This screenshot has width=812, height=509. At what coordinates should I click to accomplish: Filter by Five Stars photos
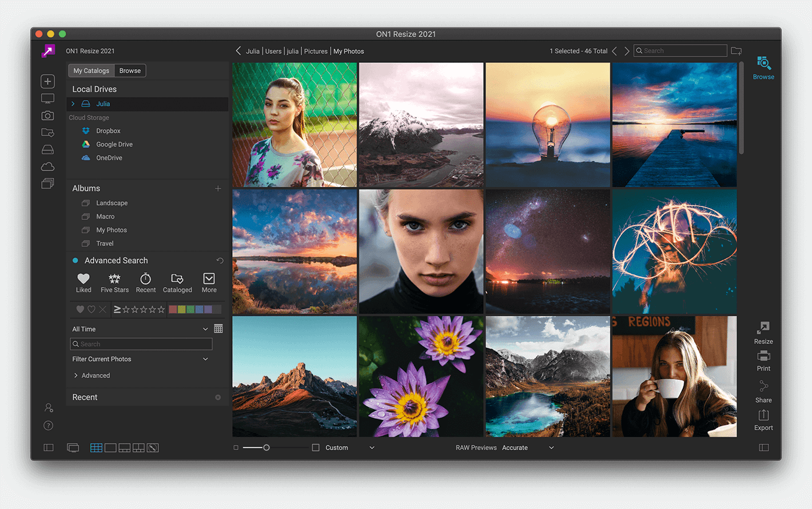click(x=114, y=283)
